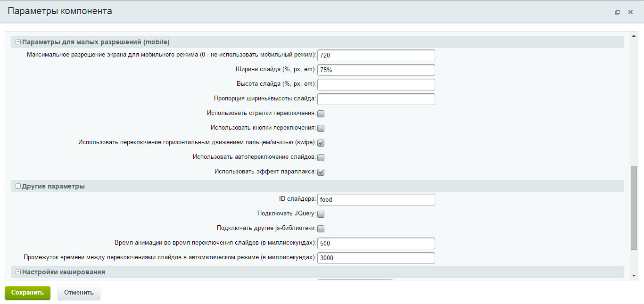Disable swipe switching checkbox
Screen dimensions: 644x304
(321, 143)
